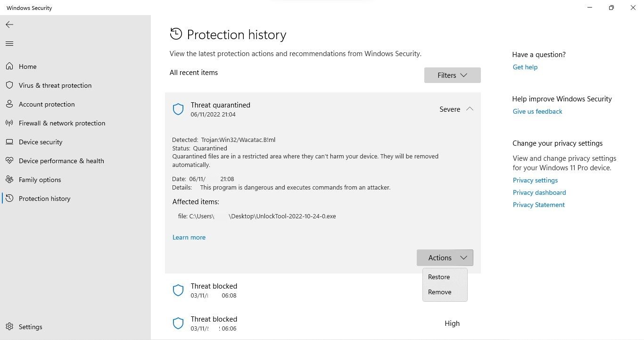Open the Filters dropdown
This screenshot has height=340, width=644.
pyautogui.click(x=452, y=75)
